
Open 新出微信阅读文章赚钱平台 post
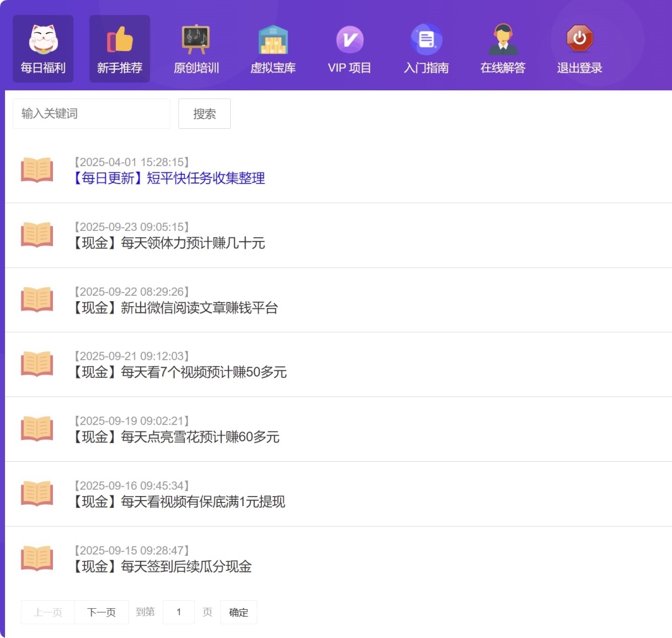[x=175, y=308]
